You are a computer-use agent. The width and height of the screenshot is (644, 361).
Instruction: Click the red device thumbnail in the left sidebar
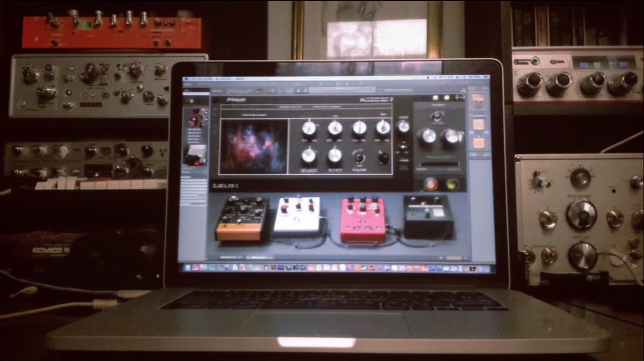pyautogui.click(x=196, y=117)
